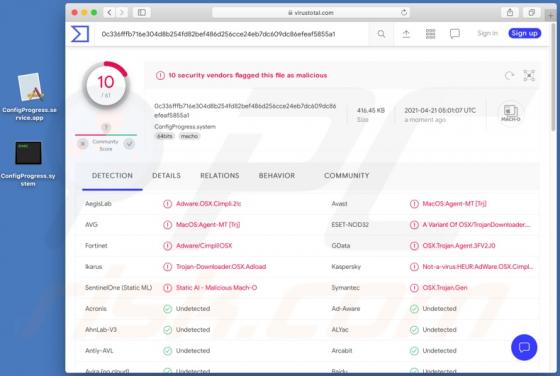Select ConfigProgress.service.app desktop icon
The width and height of the screenshot is (560, 376).
coord(30,97)
